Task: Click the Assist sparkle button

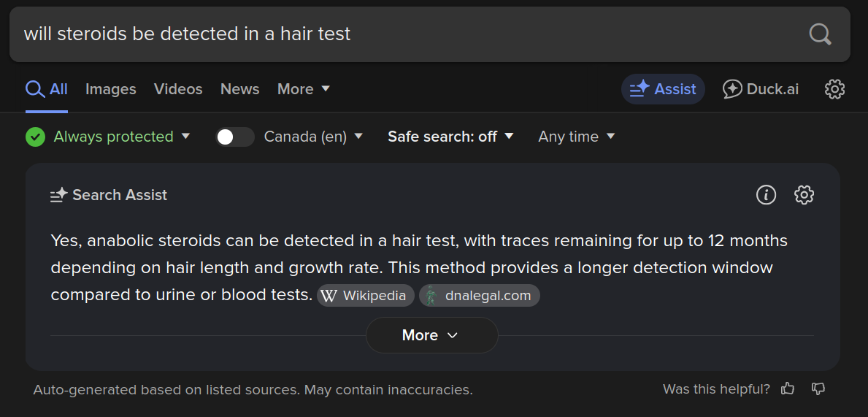Action: 663,89
